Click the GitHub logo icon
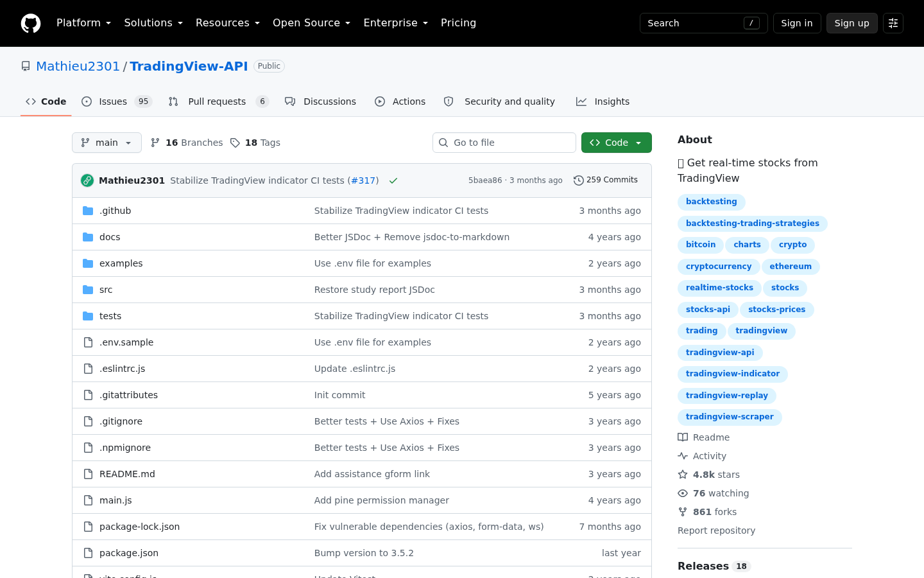The image size is (924, 578). point(31,23)
